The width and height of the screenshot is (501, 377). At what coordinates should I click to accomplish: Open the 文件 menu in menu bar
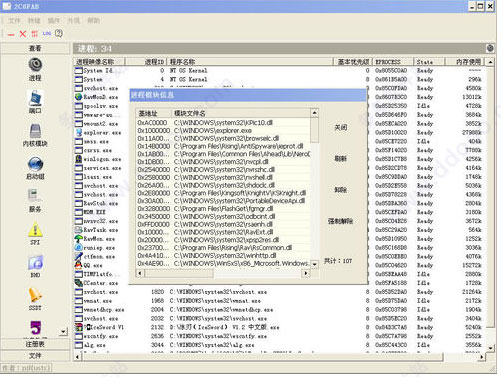(14, 21)
